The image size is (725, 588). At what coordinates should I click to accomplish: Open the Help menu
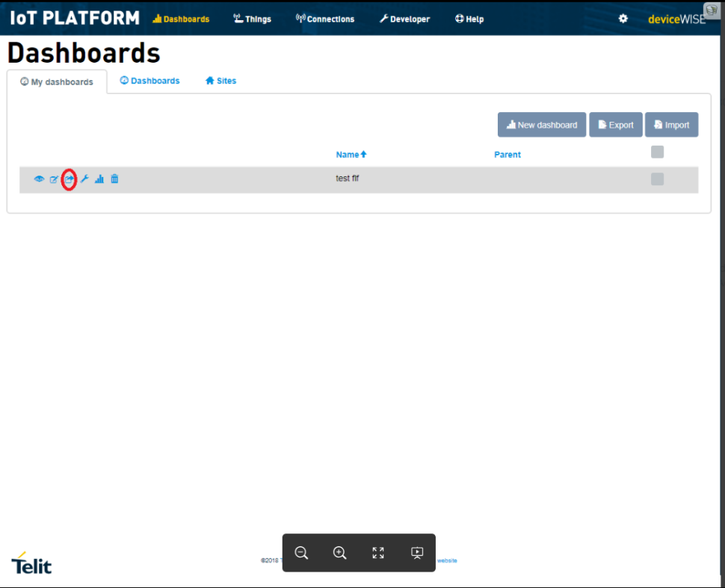469,19
